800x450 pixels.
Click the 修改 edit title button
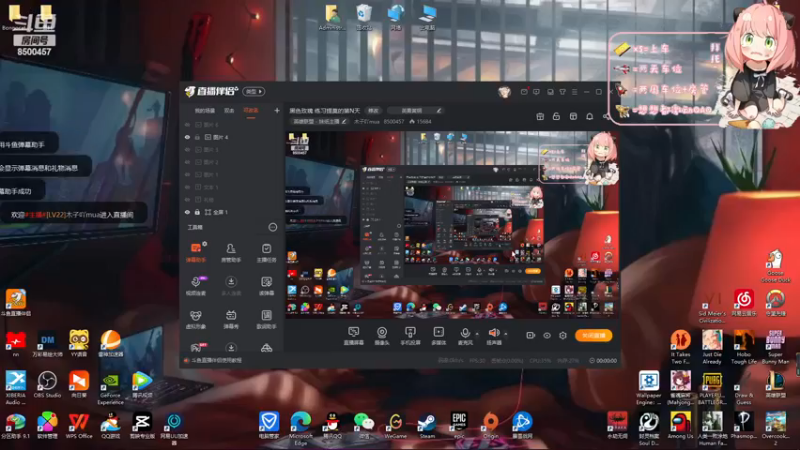point(373,111)
